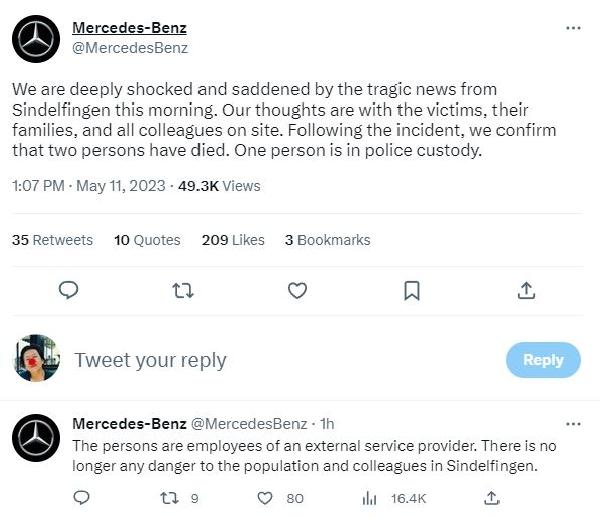The height and width of the screenshot is (517, 600).
Task: Share the follow-up tweet
Action: point(491,497)
